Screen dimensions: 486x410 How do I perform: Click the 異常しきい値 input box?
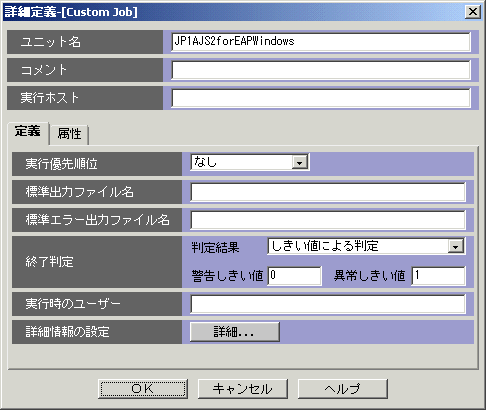tap(439, 276)
